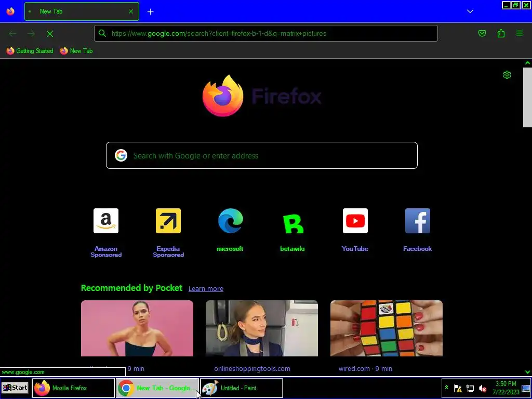Open the Pocket story with pink background
Screen dimensions: 532x399
pos(137,328)
